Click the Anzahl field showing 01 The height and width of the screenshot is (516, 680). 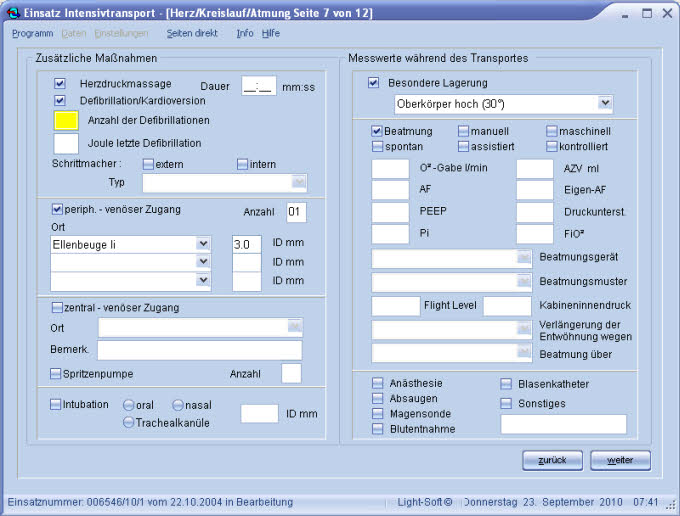tap(296, 212)
